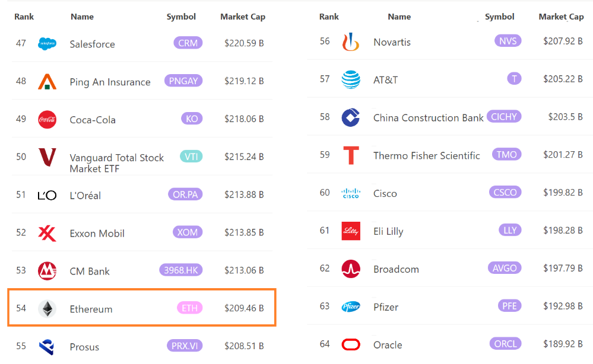Image resolution: width=593 pixels, height=364 pixels.
Task: Click the left table Name header
Action: pos(82,17)
